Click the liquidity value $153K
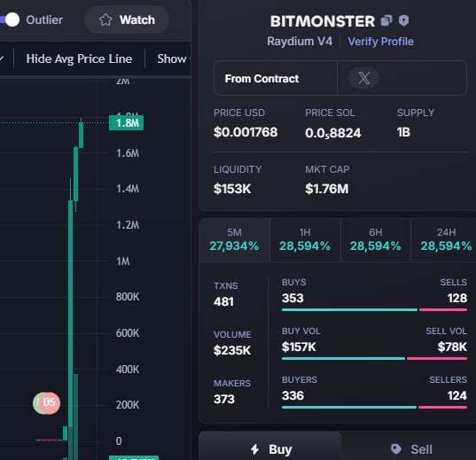The width and height of the screenshot is (476, 460). click(x=232, y=189)
